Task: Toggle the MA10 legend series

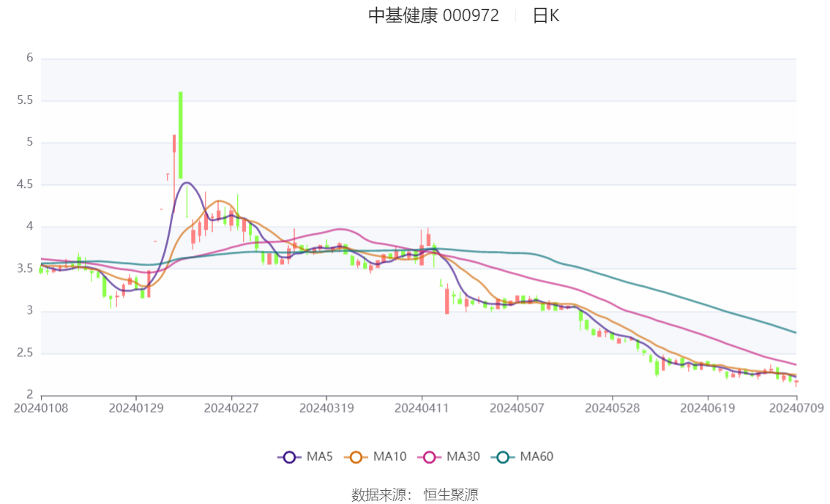Action: 375,457
